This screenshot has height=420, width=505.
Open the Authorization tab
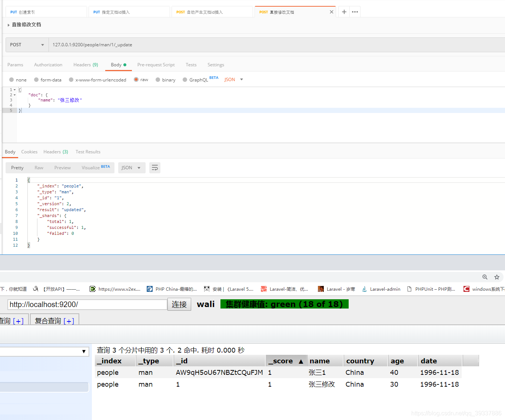pyautogui.click(x=48, y=65)
